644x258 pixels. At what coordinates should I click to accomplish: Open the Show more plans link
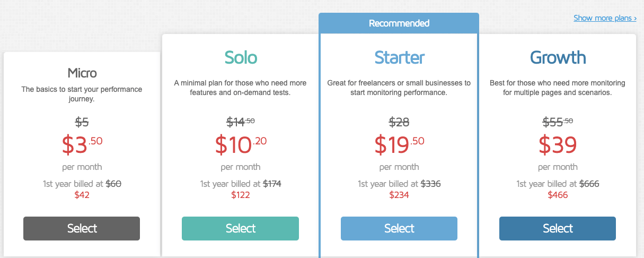(x=605, y=18)
